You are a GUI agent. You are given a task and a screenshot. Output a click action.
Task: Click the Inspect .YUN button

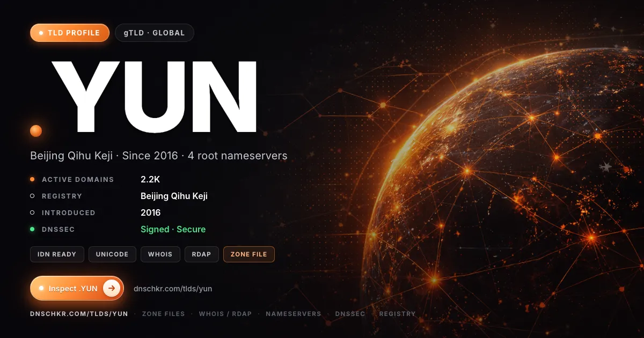77,288
